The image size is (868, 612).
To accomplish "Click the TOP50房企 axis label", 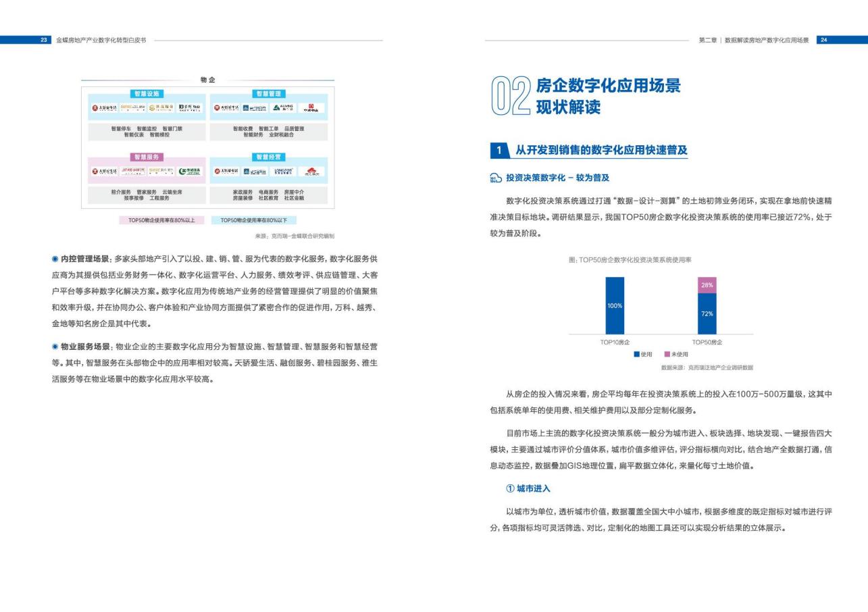I will [707, 343].
